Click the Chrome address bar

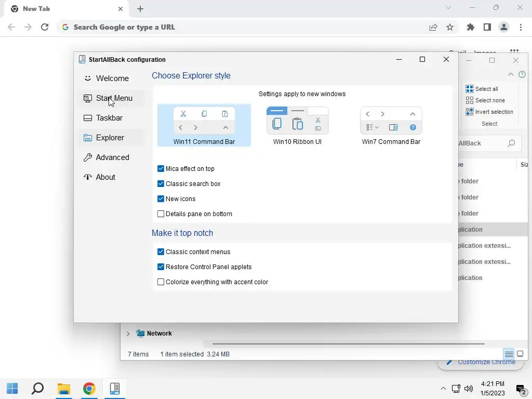[244, 27]
